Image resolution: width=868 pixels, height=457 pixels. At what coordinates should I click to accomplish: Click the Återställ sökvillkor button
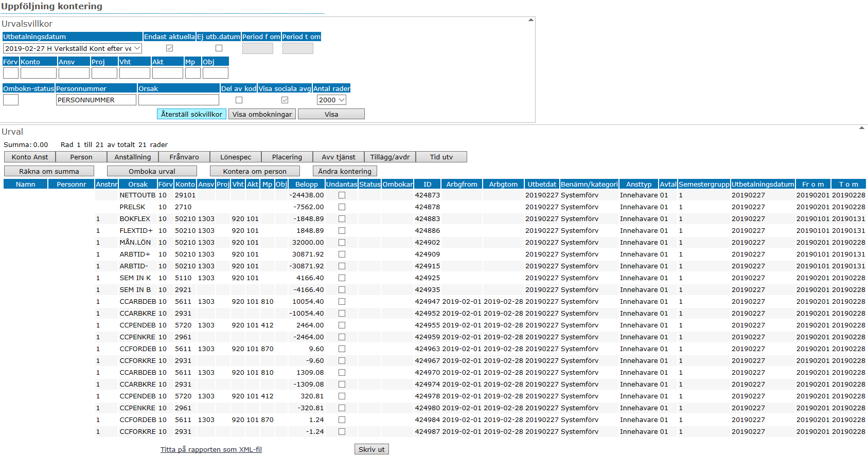(x=191, y=114)
